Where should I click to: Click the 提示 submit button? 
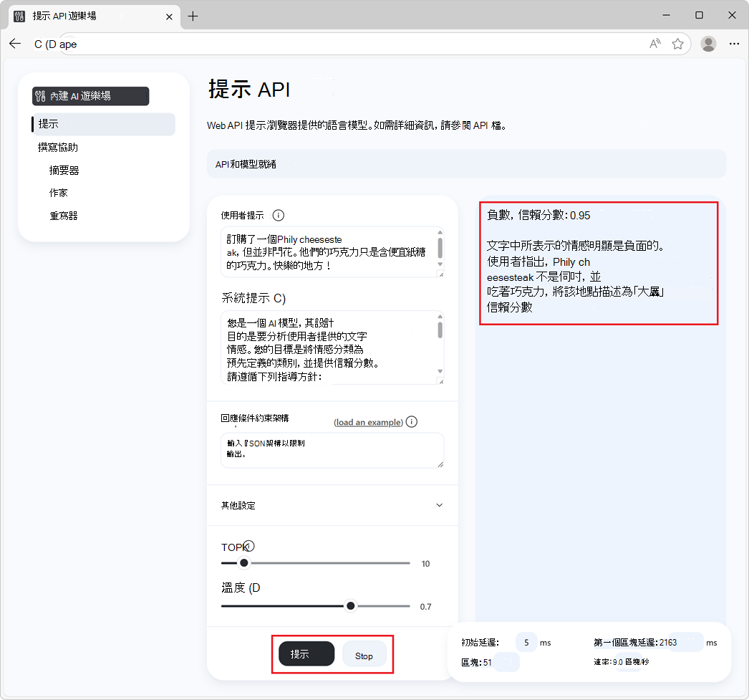[x=306, y=653]
